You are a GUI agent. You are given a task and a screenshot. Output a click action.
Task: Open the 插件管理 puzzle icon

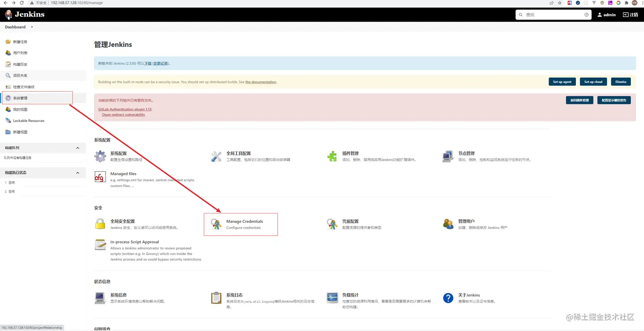[332, 156]
